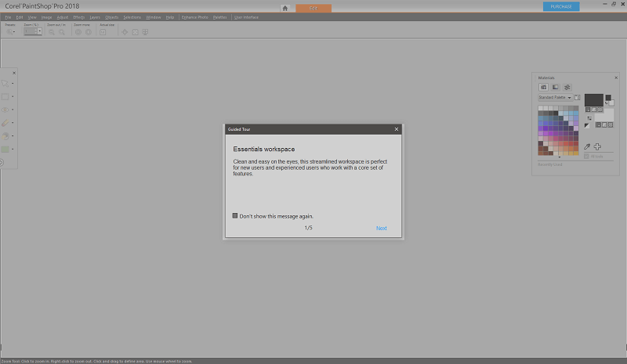Select the Eraser tool in toolbar
This screenshot has height=364, width=627.
5,123
